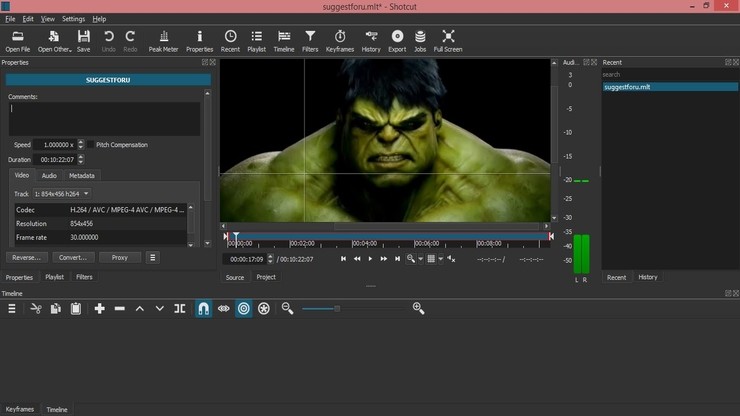Viewport: 740px width, 416px height.
Task: Paste using the timeline clipboard icon
Action: pos(76,309)
